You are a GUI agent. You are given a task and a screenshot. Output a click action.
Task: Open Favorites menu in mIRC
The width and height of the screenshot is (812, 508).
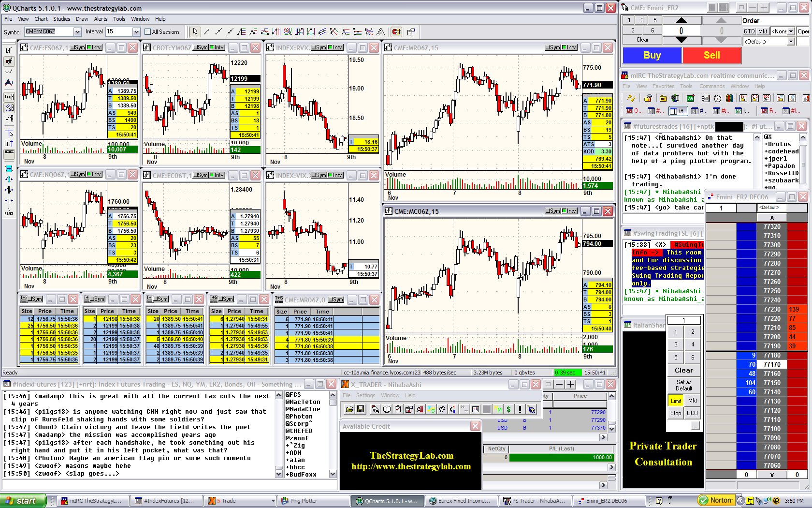pyautogui.click(x=663, y=86)
